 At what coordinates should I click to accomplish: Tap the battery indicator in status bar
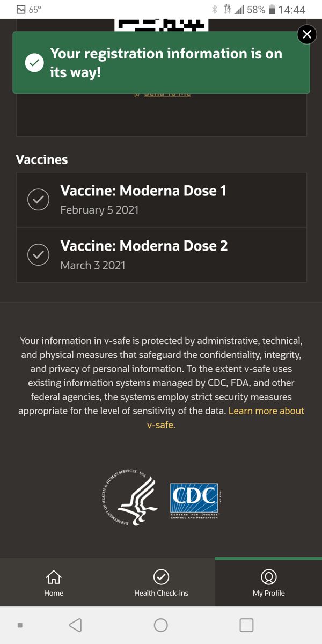pos(272,10)
